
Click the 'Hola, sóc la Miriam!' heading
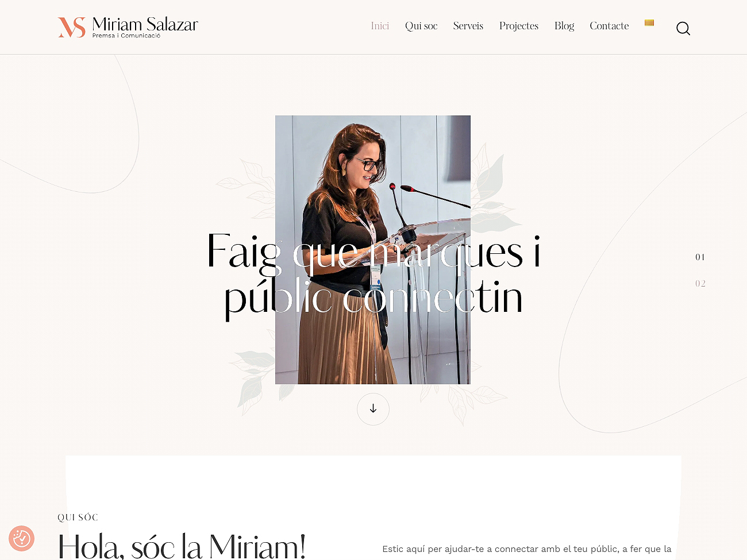(182, 546)
